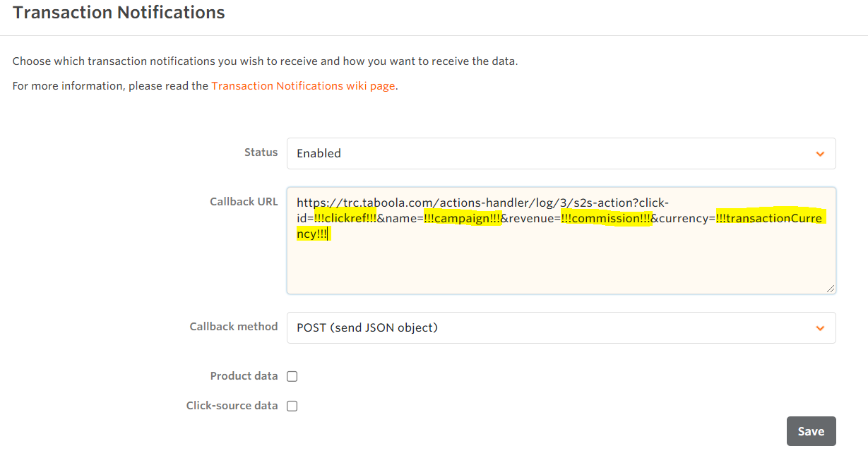Open the Status dropdown showing Enabled
This screenshot has height=458, width=868.
(x=551, y=154)
